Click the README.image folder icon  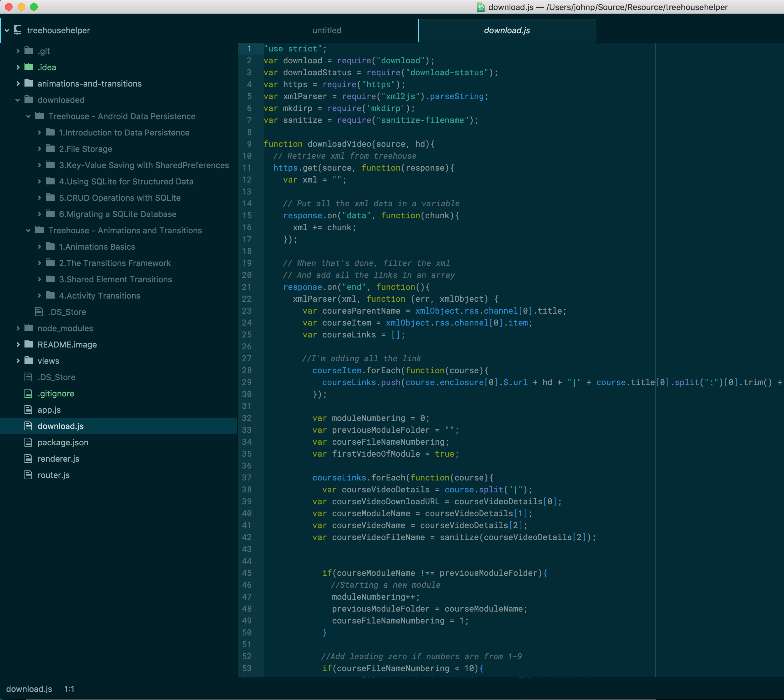coord(29,344)
